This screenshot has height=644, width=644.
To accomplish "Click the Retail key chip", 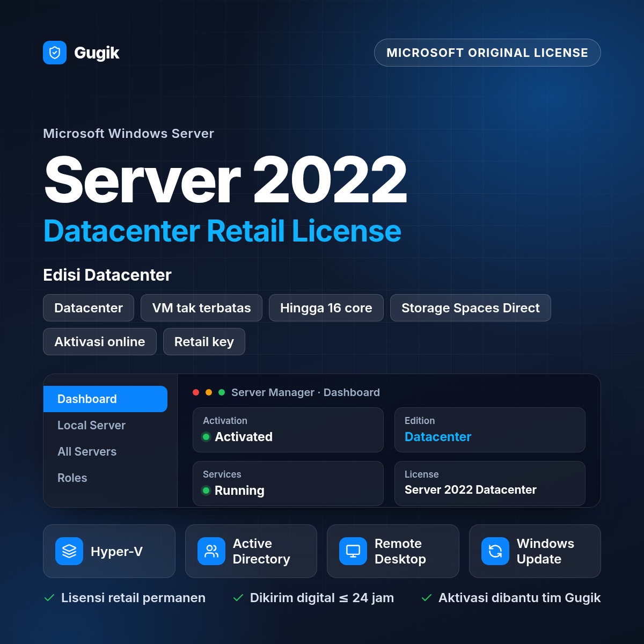I will pyautogui.click(x=204, y=341).
